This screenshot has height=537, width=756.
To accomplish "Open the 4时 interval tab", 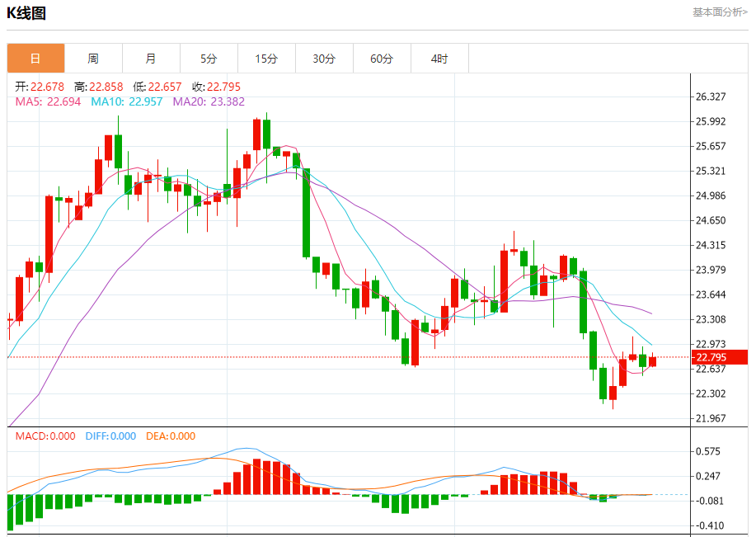I will pos(439,59).
